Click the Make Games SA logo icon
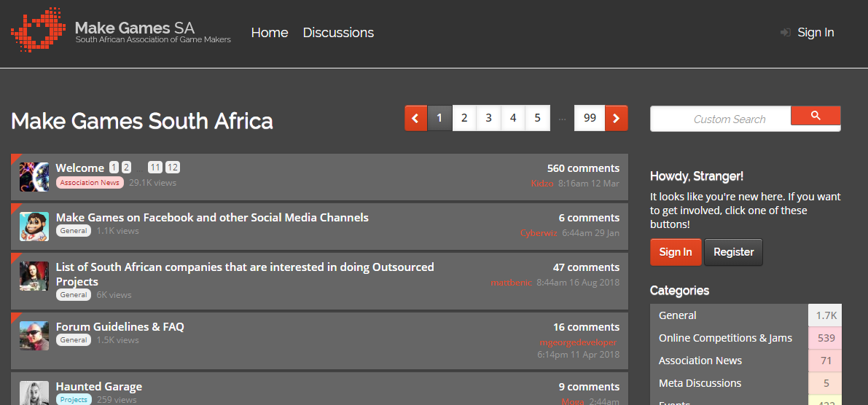Image resolution: width=868 pixels, height=405 pixels. click(x=37, y=30)
